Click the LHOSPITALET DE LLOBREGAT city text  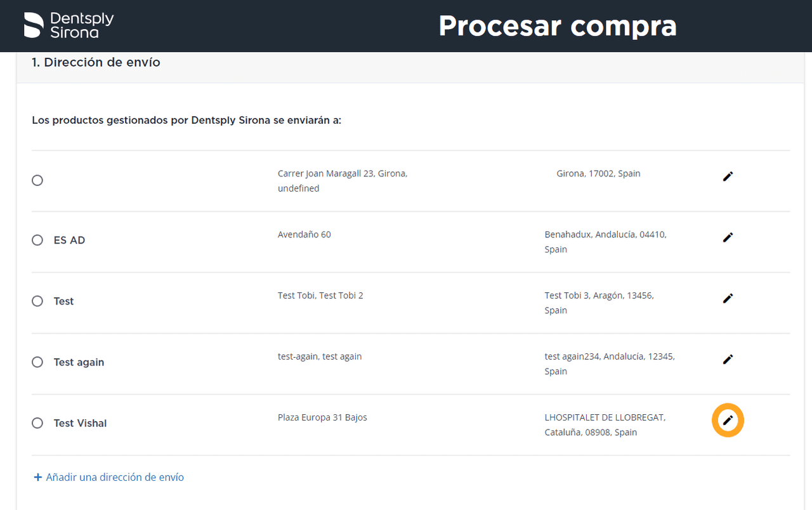tap(605, 417)
